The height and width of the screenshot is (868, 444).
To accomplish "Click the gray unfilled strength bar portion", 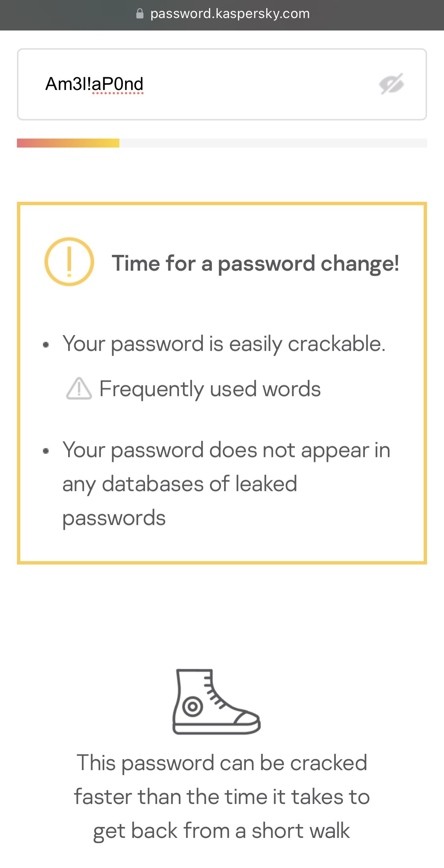I will (273, 143).
